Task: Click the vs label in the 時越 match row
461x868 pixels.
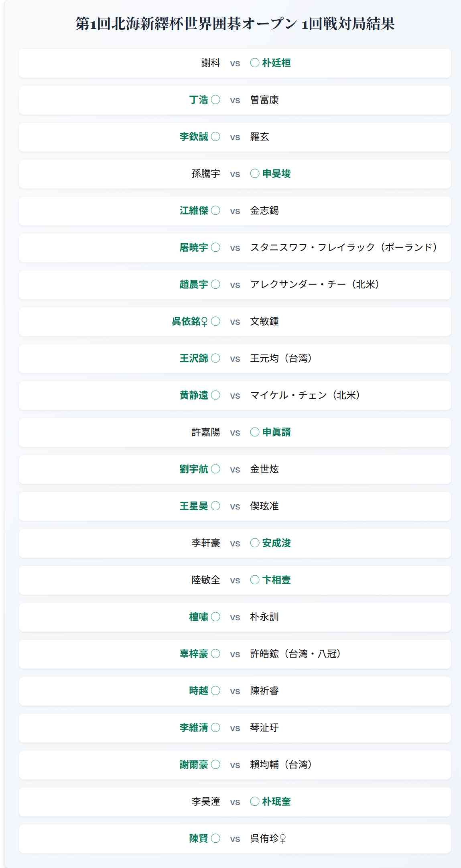Action: coord(235,691)
